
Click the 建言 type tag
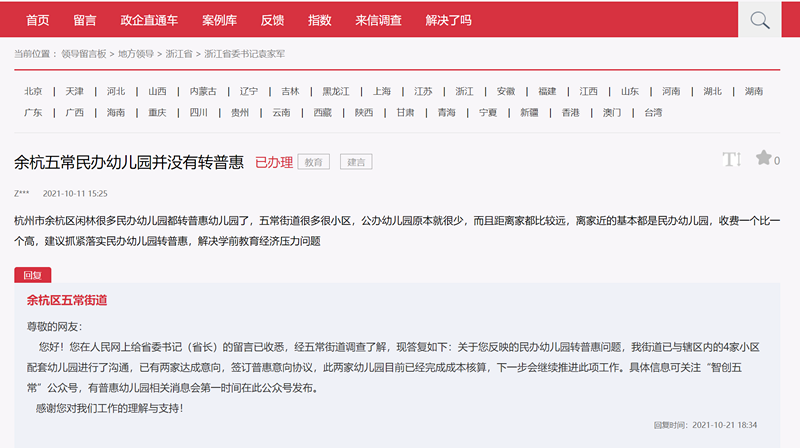tap(356, 162)
